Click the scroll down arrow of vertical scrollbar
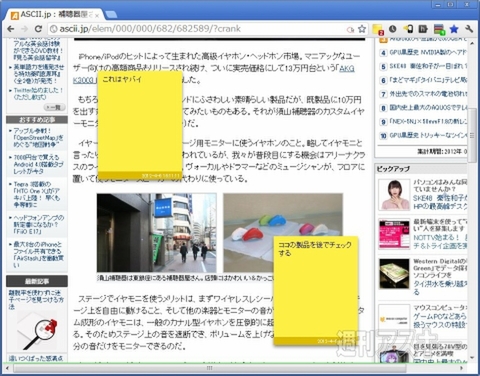This screenshot has width=480, height=376. [472, 358]
